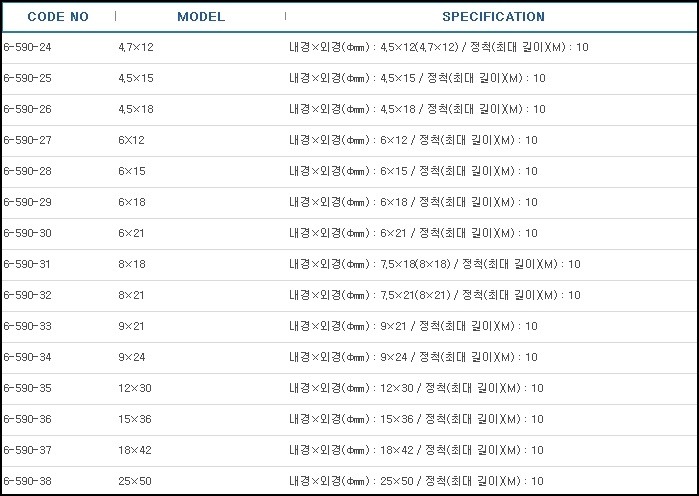Click model 15×36 cell
Screen dimensions: 699x496
pos(135,419)
